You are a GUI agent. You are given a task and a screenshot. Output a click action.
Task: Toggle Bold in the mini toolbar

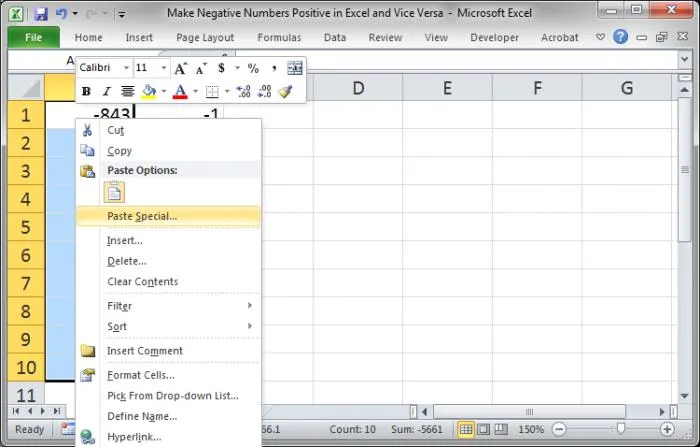pos(86,92)
